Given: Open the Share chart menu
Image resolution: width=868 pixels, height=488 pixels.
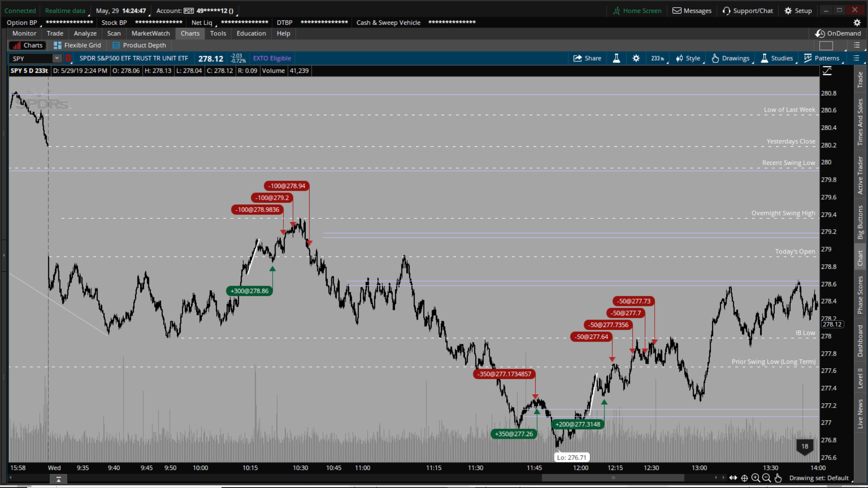Looking at the screenshot, I should pos(587,58).
